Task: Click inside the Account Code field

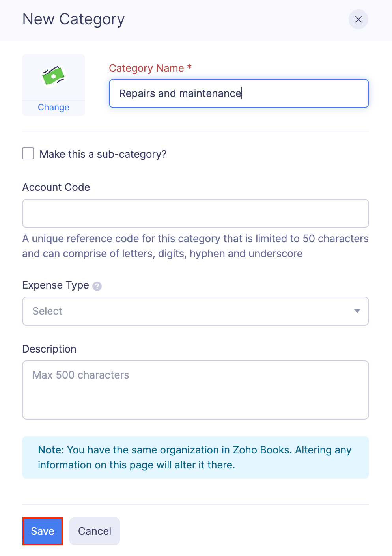Action: point(196,213)
